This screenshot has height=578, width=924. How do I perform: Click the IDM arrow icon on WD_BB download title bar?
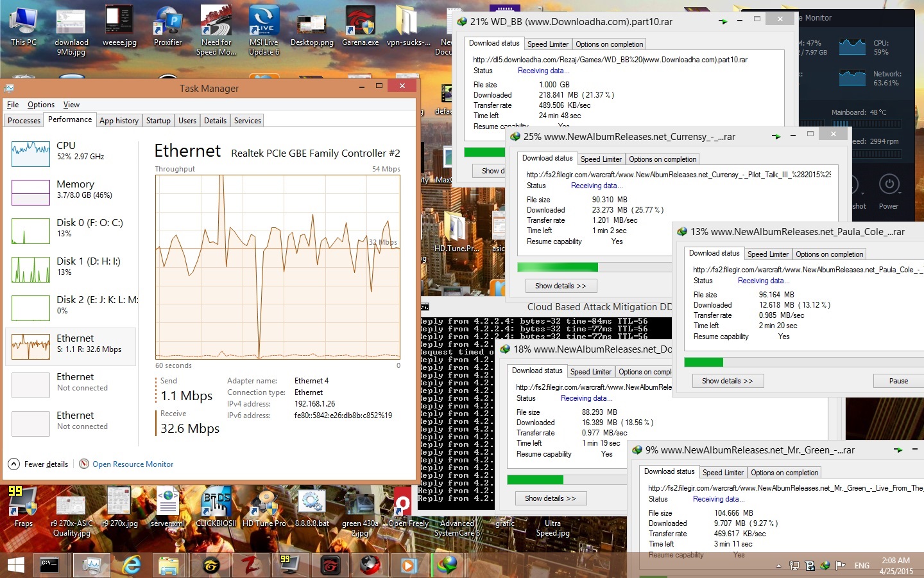[723, 21]
